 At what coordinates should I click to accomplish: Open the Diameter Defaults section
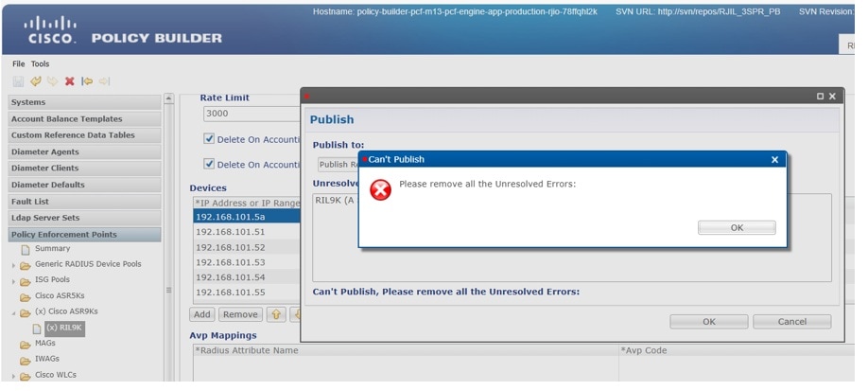point(85,185)
